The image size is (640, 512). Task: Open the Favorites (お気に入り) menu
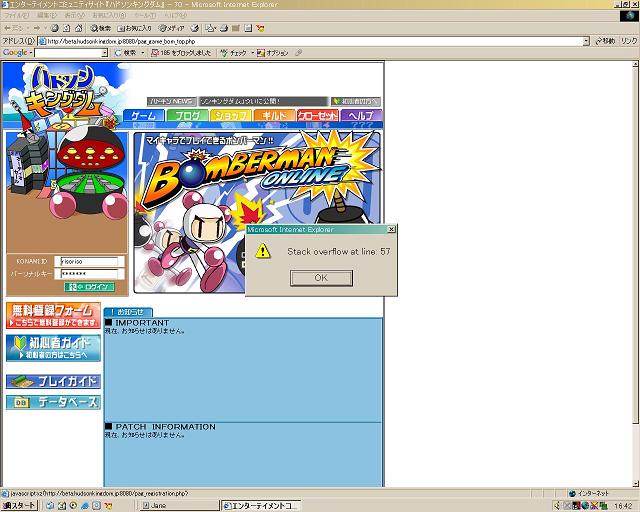pos(109,16)
